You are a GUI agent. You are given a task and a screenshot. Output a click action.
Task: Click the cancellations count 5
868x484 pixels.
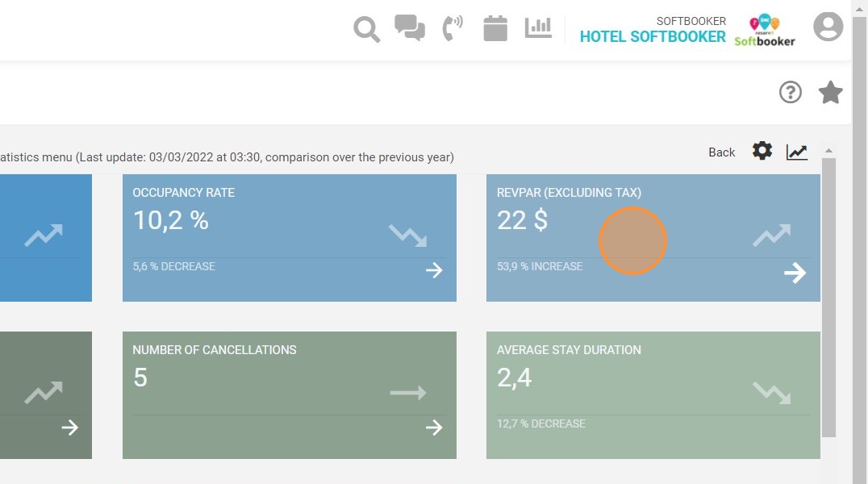(x=140, y=378)
